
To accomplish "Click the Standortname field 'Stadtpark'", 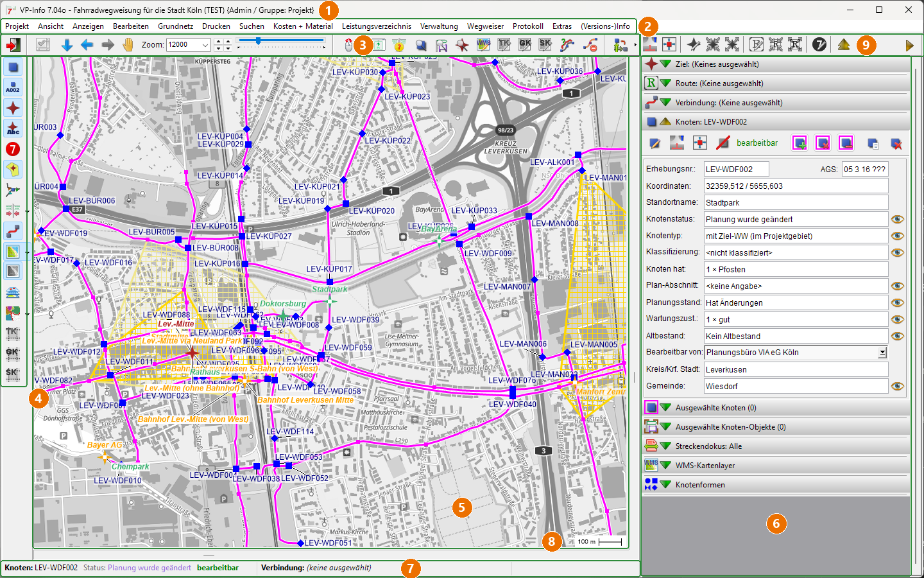I will point(796,203).
